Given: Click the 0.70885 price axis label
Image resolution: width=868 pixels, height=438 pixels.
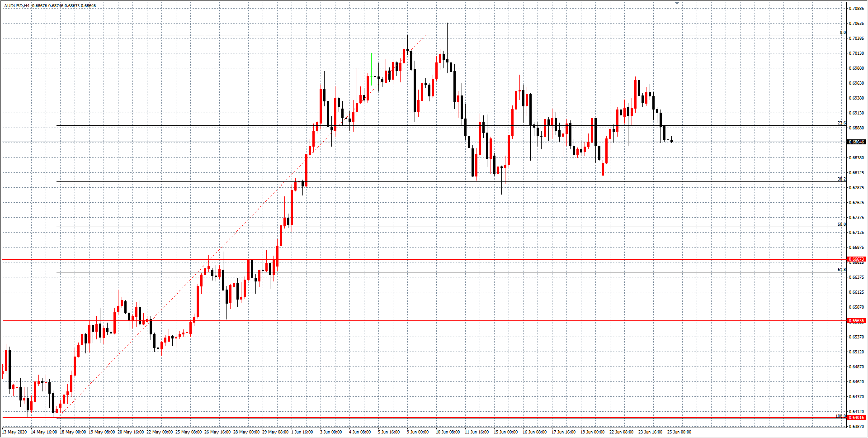Looking at the screenshot, I should point(856,9).
